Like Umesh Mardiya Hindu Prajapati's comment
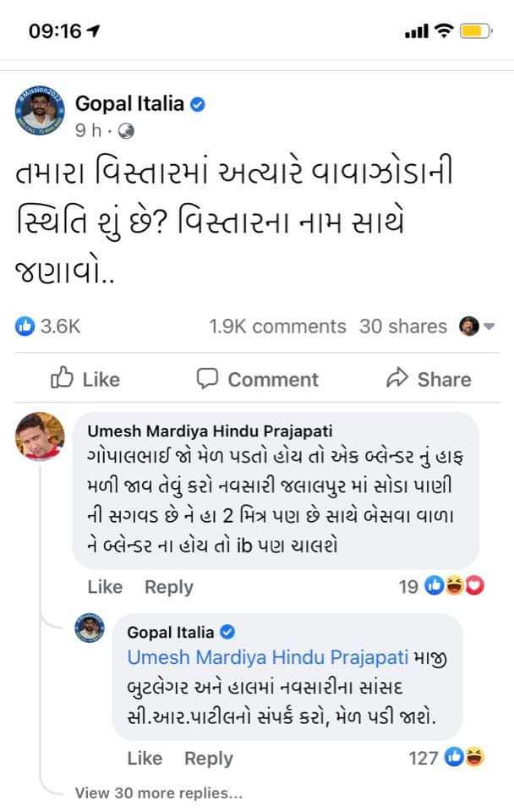This screenshot has width=514, height=812. tap(105, 586)
